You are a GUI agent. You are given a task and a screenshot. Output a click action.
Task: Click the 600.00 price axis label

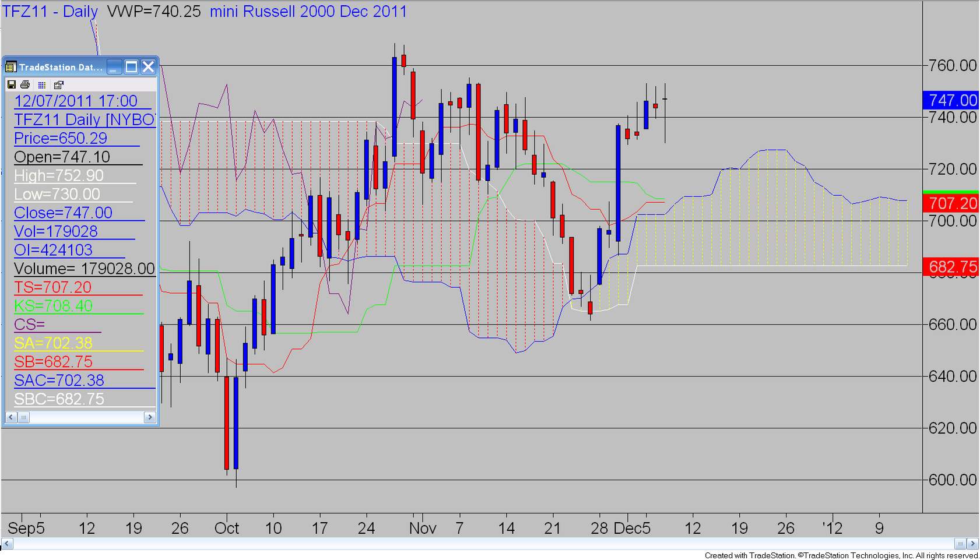click(x=953, y=480)
